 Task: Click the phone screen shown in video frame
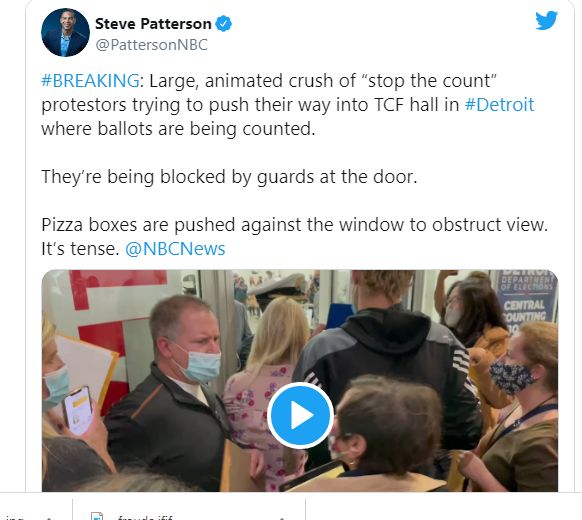pyautogui.click(x=78, y=410)
